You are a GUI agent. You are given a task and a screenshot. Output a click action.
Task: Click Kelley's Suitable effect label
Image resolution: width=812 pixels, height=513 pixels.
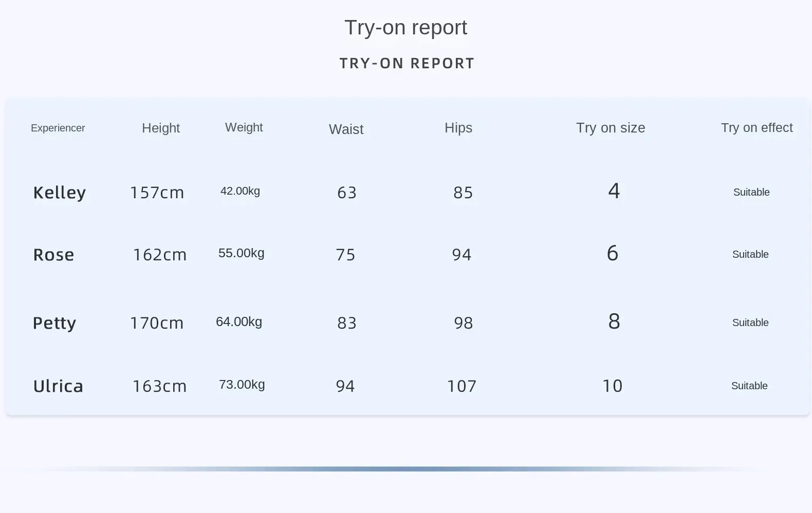click(751, 193)
